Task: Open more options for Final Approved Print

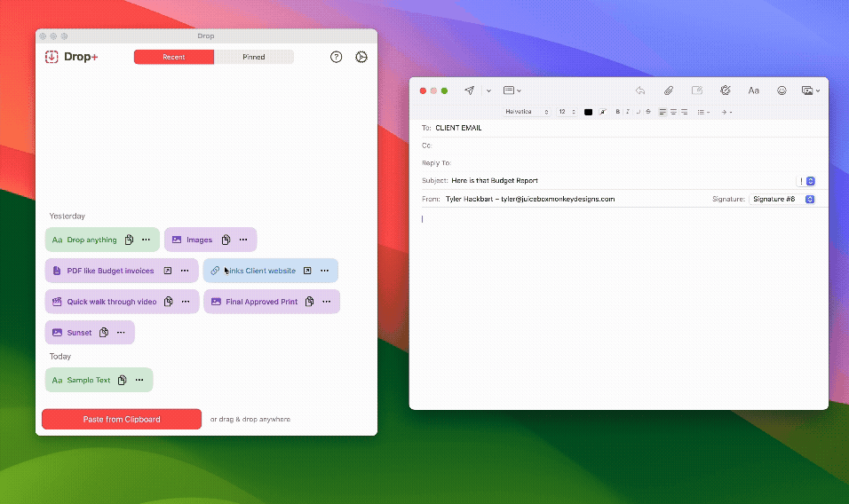Action: tap(327, 301)
